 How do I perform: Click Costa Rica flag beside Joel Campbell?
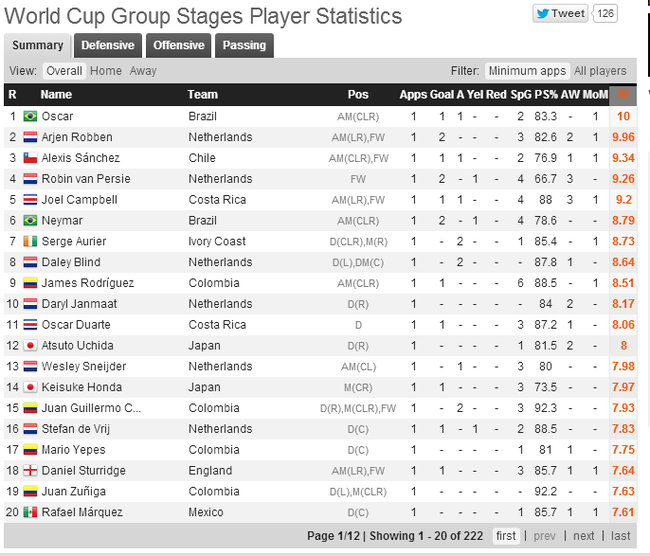(30, 200)
